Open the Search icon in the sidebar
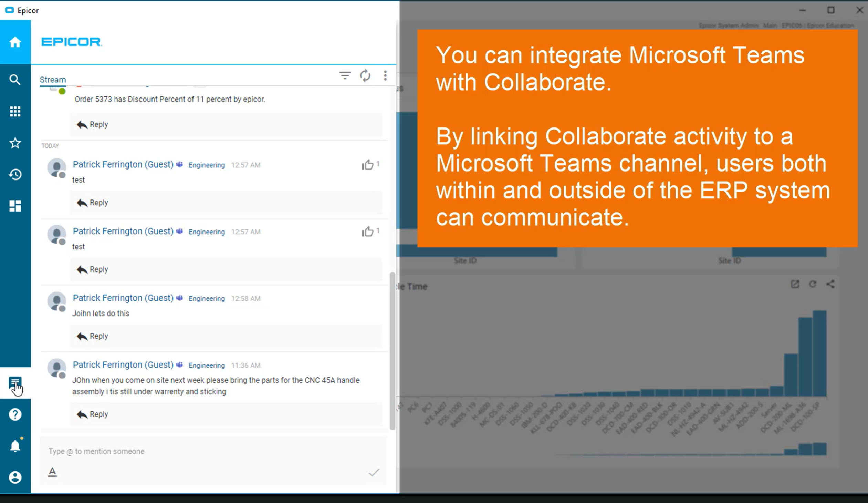868x503 pixels. [15, 80]
